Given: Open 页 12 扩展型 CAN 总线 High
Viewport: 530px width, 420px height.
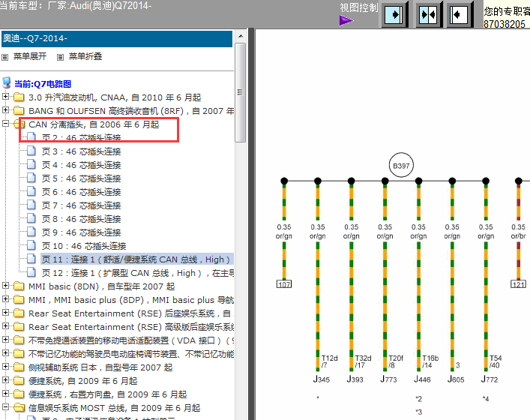Looking at the screenshot, I should (x=138, y=273).
